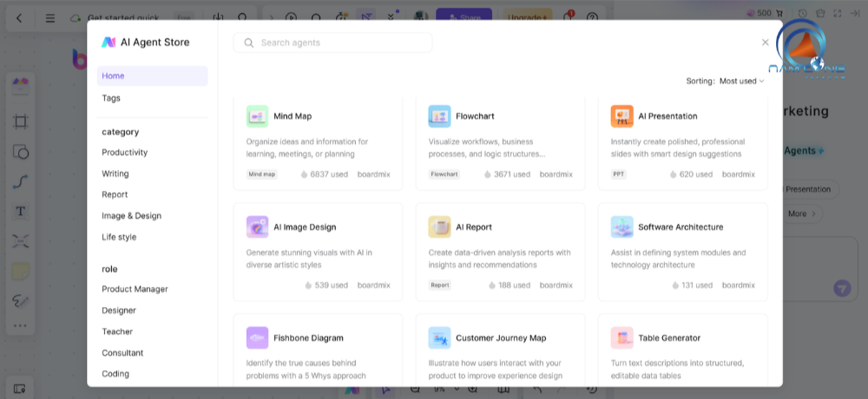This screenshot has height=399, width=868.
Task: Click the AI Report agent icon
Action: click(439, 227)
